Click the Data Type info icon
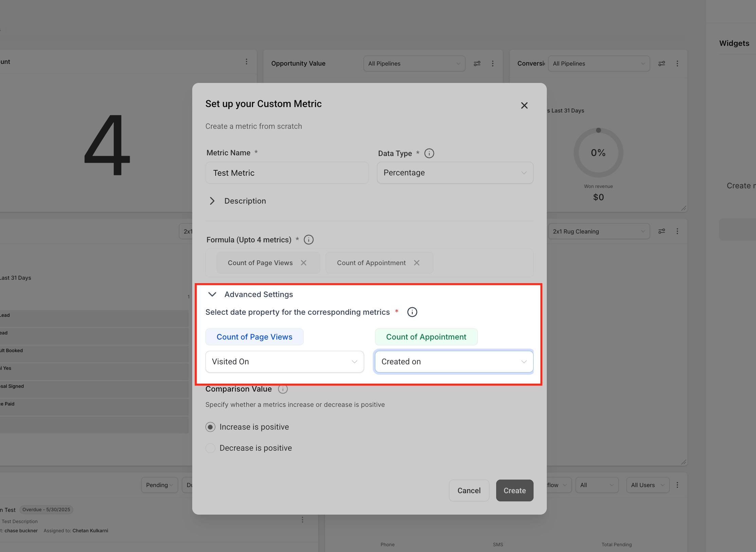 coord(429,153)
